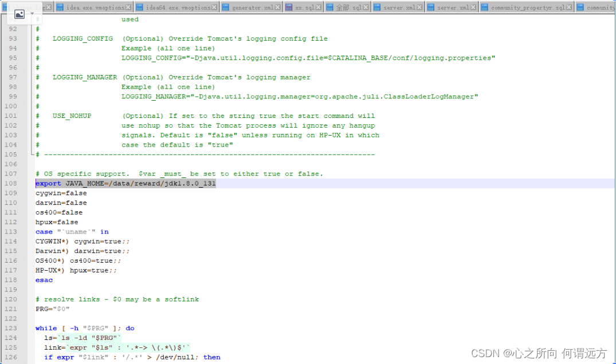Image resolution: width=616 pixels, height=364 pixels.
Task: Click the 'then' keyword on line 126
Action: pyautogui.click(x=212, y=357)
